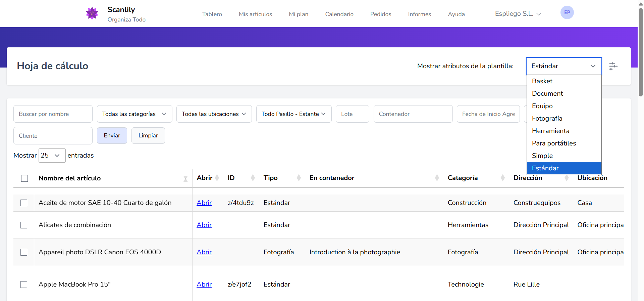This screenshot has height=301, width=644.
Task: Click the Limpiar button
Action: pos(148,135)
